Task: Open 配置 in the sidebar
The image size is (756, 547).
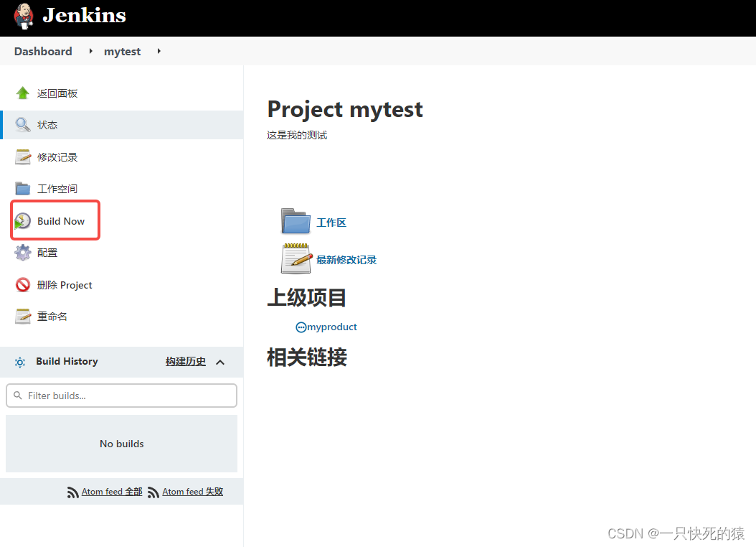Action: 47,253
